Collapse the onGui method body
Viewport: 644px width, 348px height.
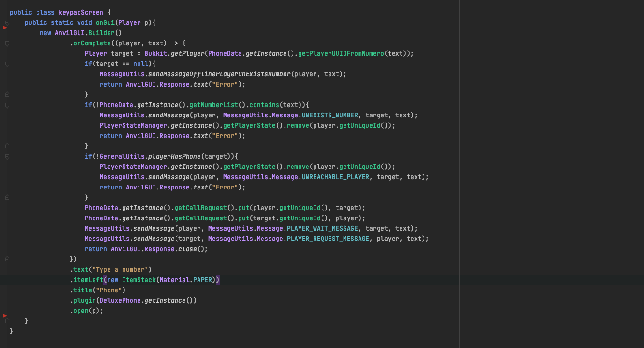pos(7,22)
